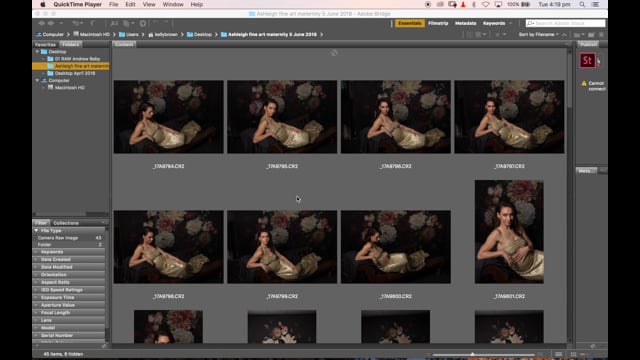Select Macintosh HD in the folders tree
Image resolution: width=640 pixels, height=360 pixels.
click(x=69, y=88)
